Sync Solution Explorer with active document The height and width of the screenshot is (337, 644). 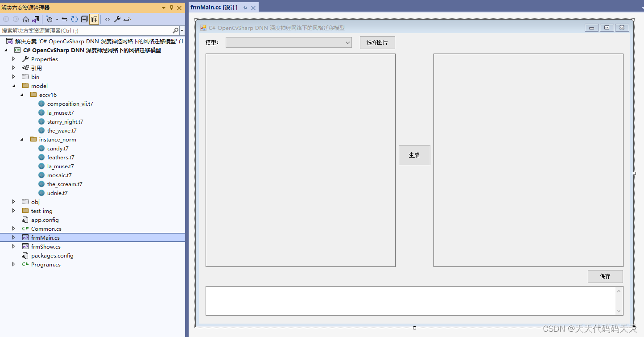point(64,19)
